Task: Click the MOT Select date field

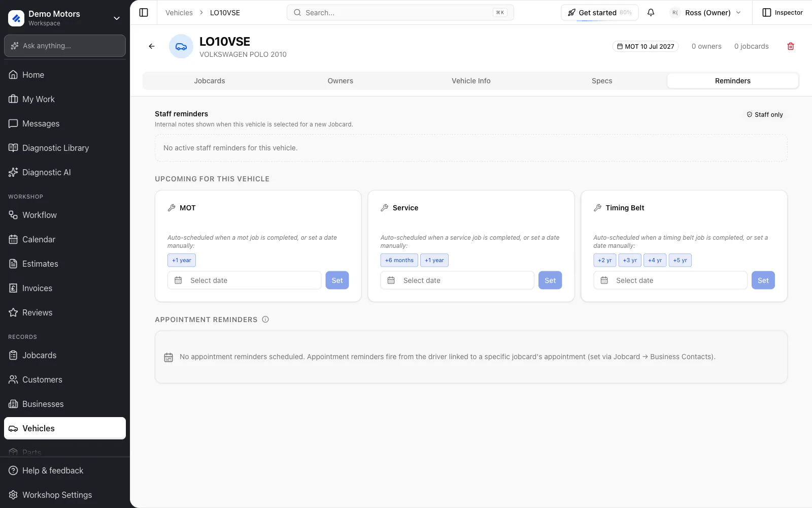Action: click(245, 280)
